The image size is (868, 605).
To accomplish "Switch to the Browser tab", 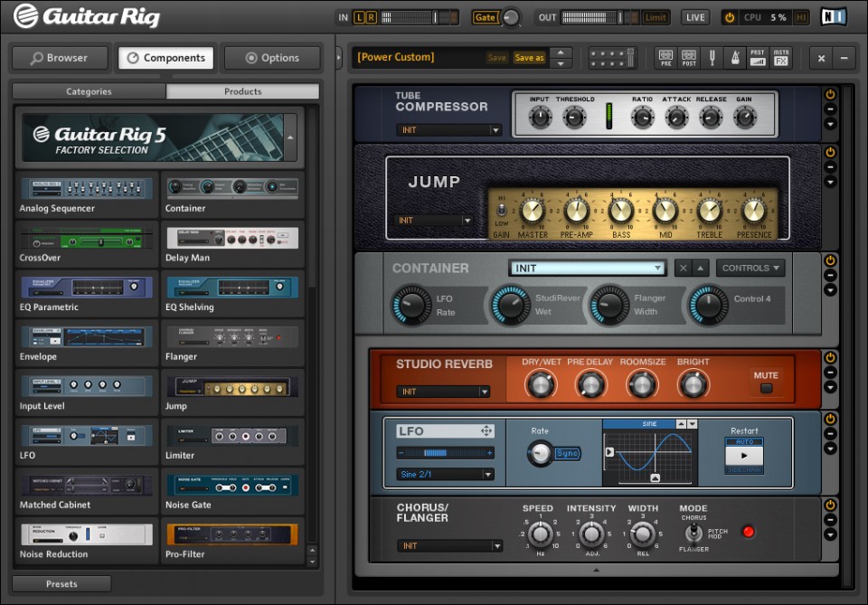I will (x=60, y=57).
